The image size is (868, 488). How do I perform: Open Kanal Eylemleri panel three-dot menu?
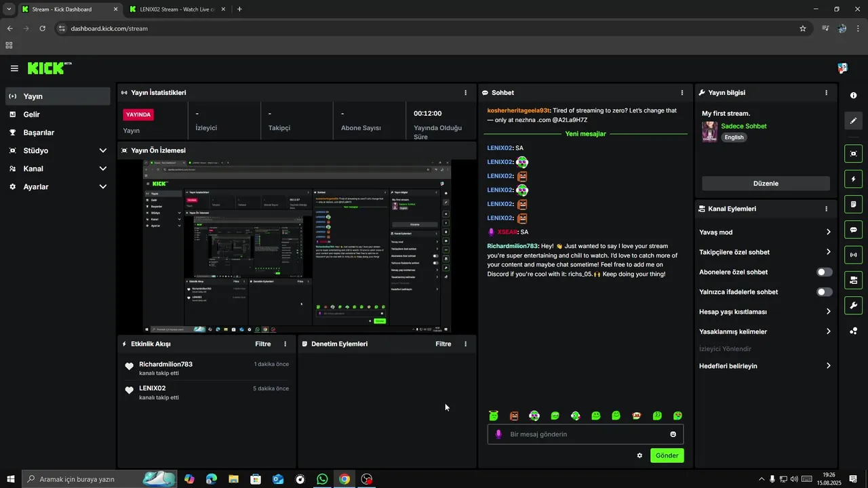tap(826, 209)
